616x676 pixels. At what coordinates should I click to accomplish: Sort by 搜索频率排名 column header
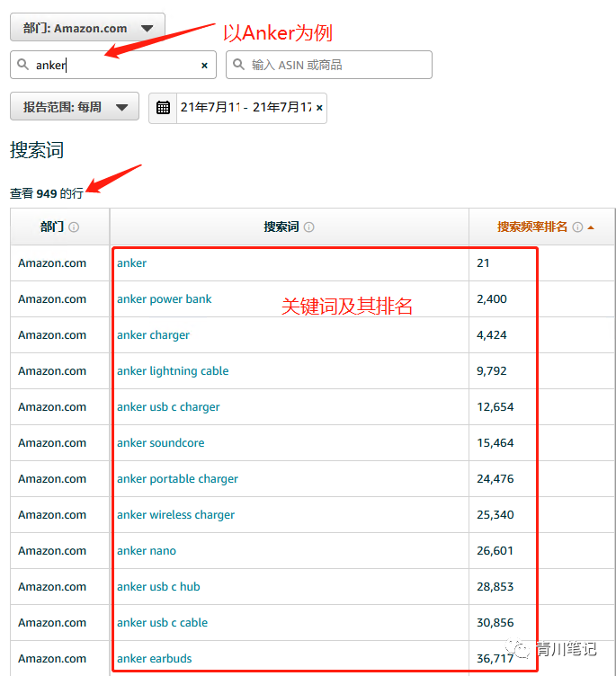click(x=532, y=227)
